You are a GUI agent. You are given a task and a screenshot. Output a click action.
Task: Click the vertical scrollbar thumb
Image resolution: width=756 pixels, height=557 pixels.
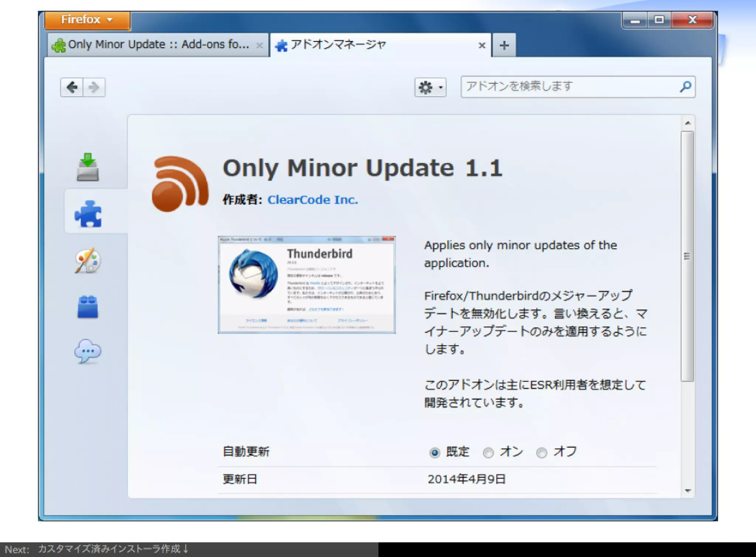coord(687,256)
